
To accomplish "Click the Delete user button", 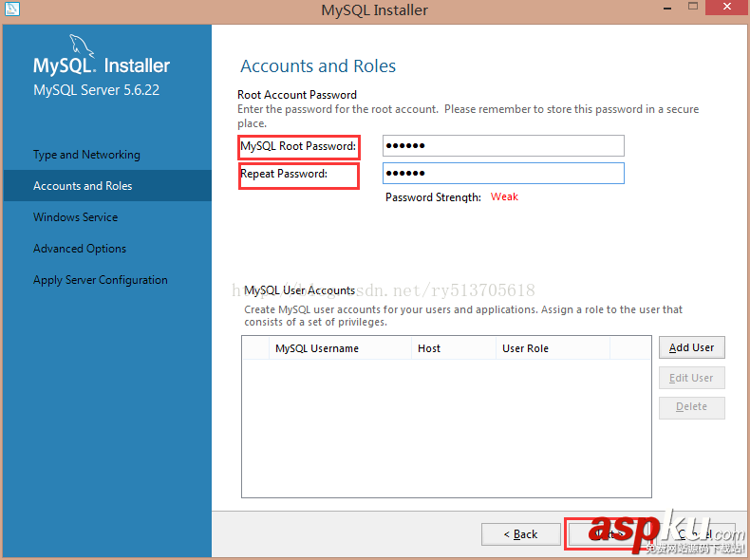I will pos(691,407).
